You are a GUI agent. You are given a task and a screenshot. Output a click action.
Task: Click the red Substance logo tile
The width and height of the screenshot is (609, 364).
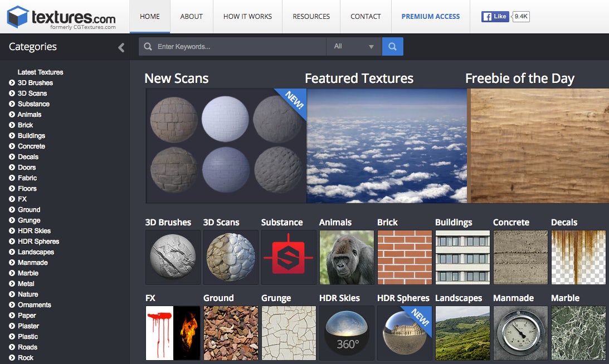click(289, 257)
